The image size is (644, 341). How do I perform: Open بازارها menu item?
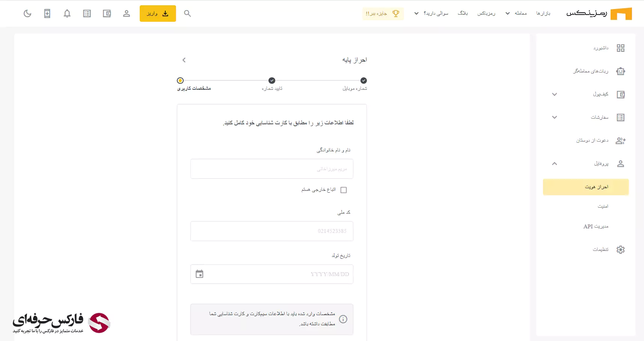click(x=543, y=14)
